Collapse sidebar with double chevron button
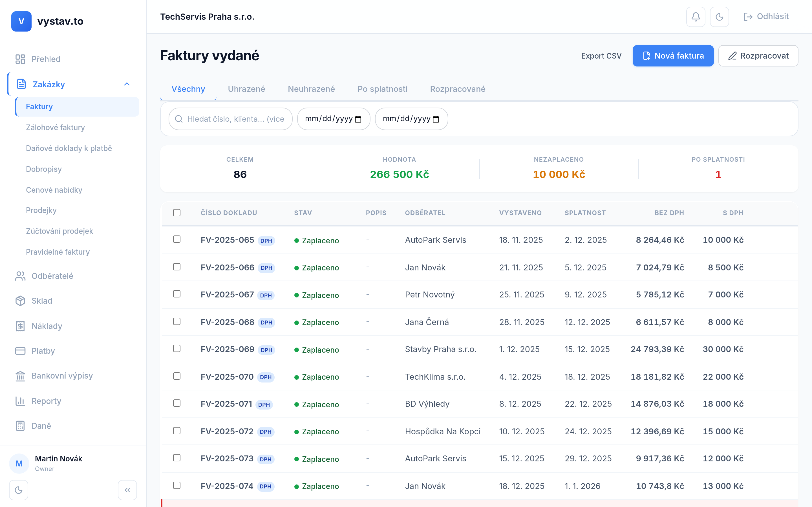The height and width of the screenshot is (507, 812). pos(127,490)
